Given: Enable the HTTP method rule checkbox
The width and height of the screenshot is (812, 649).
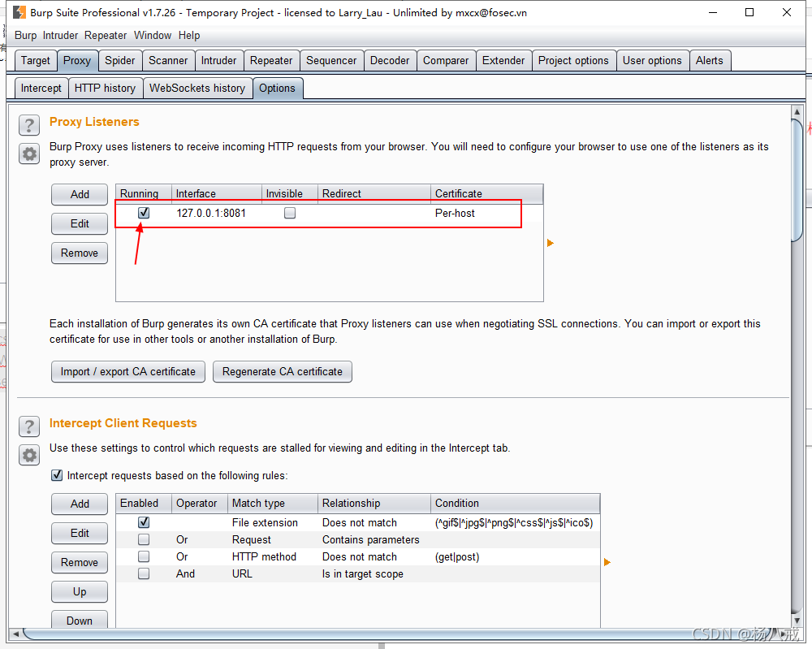Looking at the screenshot, I should click(144, 556).
